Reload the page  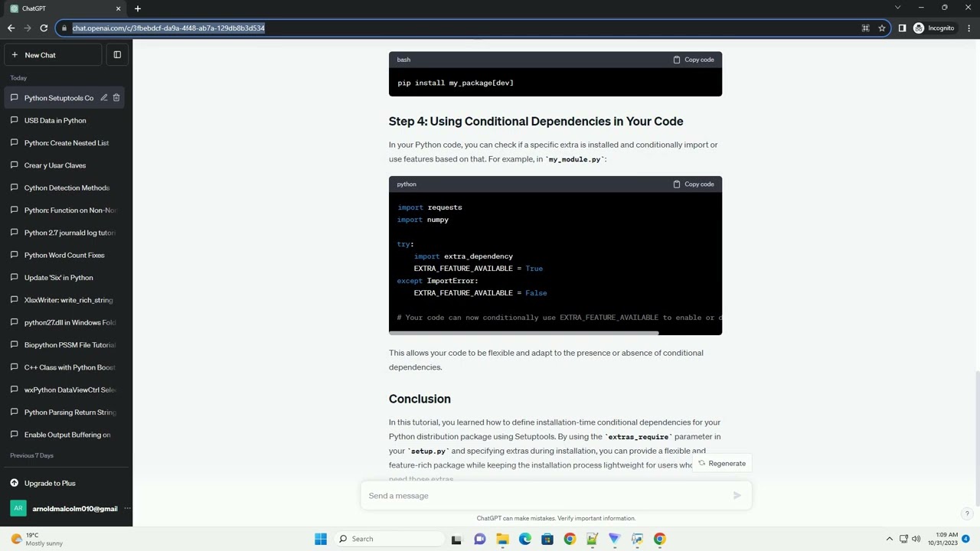(x=44, y=28)
